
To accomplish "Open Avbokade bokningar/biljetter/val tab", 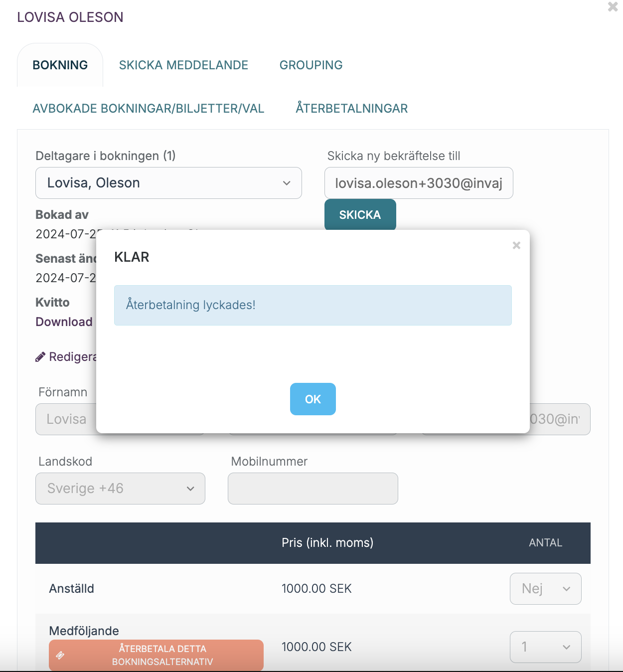I will [x=149, y=109].
